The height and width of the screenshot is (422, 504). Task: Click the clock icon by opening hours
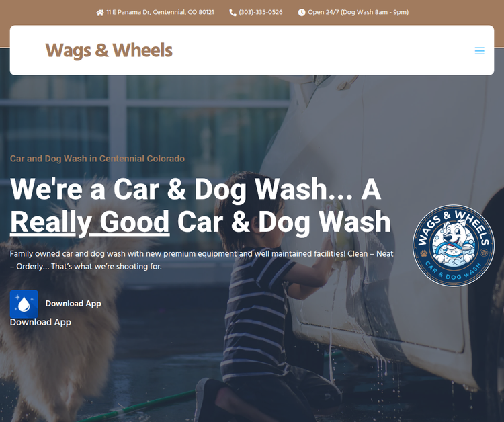302,13
